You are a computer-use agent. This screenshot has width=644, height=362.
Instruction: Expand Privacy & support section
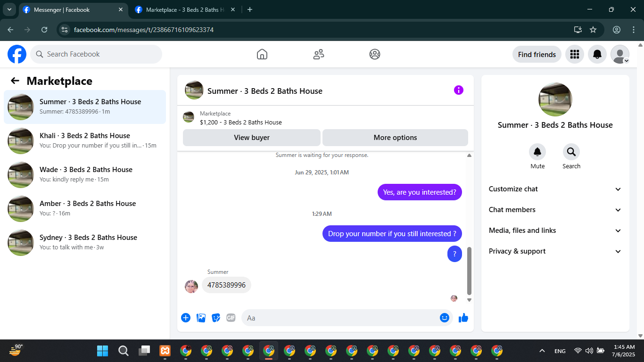pyautogui.click(x=555, y=251)
